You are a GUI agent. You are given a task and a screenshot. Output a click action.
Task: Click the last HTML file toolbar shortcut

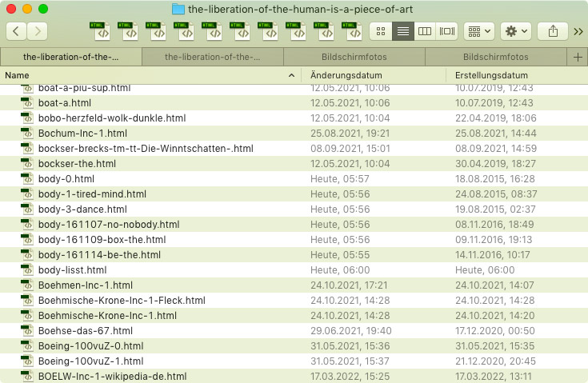tap(353, 31)
